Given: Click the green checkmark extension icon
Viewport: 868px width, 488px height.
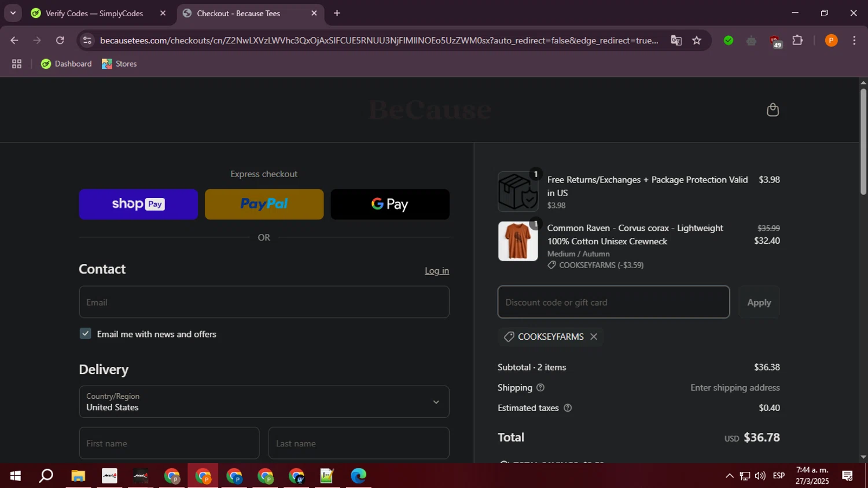Looking at the screenshot, I should [729, 41].
